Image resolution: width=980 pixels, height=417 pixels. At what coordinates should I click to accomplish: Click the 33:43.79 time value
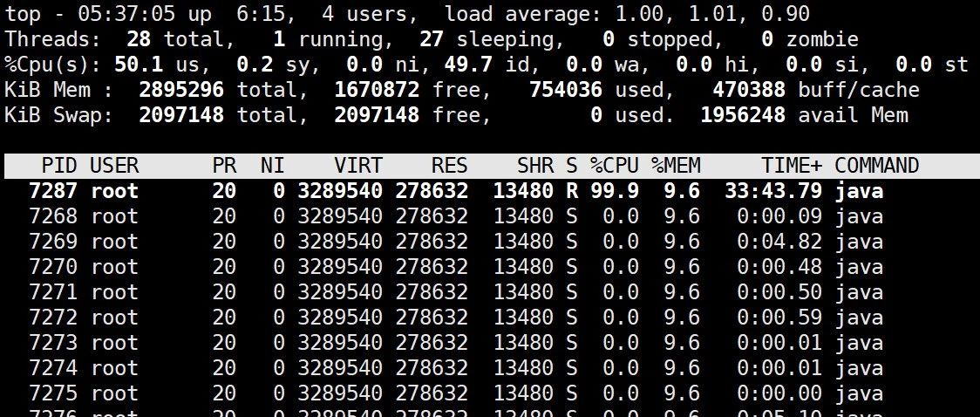(773, 191)
